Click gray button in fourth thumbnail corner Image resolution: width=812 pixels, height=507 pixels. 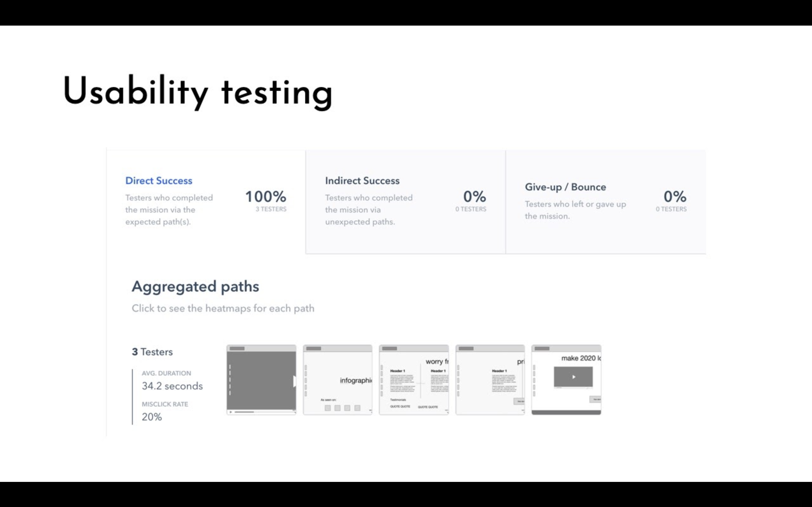pos(519,401)
